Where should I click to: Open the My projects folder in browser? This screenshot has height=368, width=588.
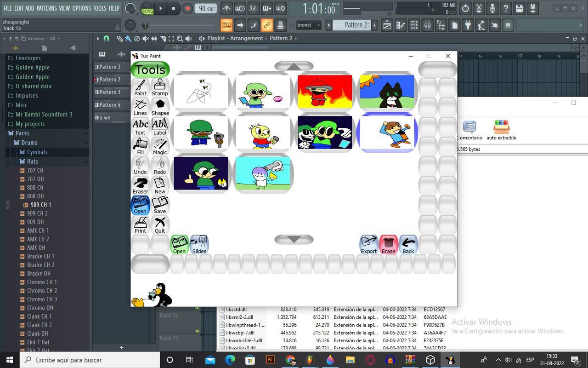coord(30,124)
